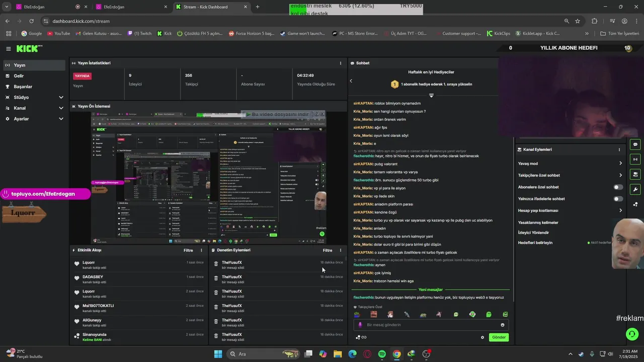The width and height of the screenshot is (644, 362).
Task: Select the last green square-face emote
Action: [505, 314]
